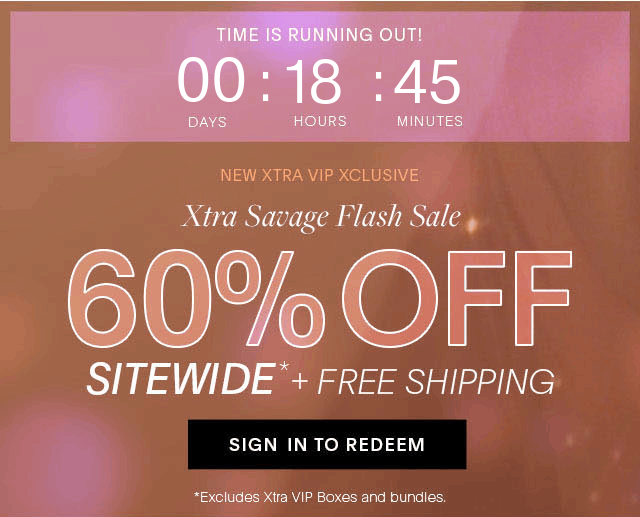
Task: Click the NEW XTRA VIP XCLUSIVE text
Action: tap(320, 175)
